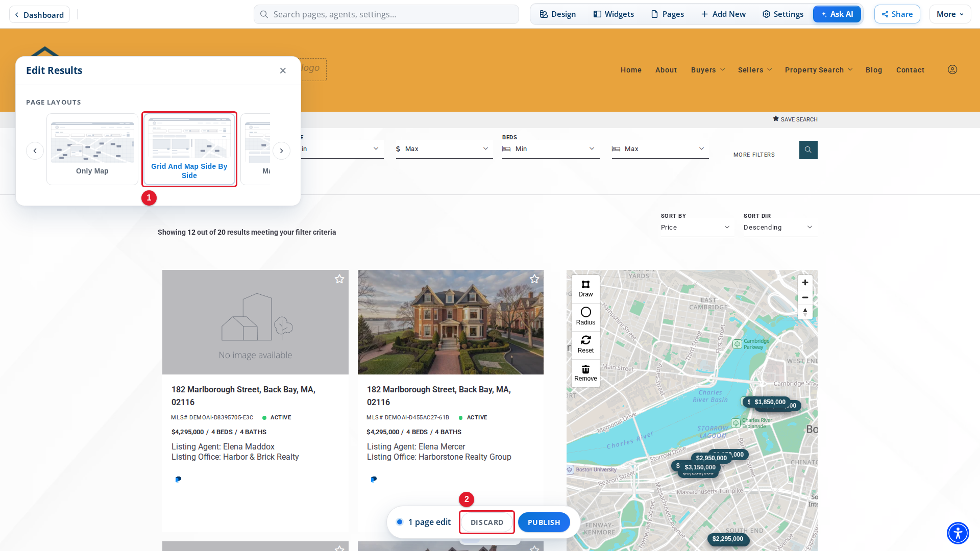Activate the Draw tool on the map
Screen dimensions: 980x551
tap(585, 289)
